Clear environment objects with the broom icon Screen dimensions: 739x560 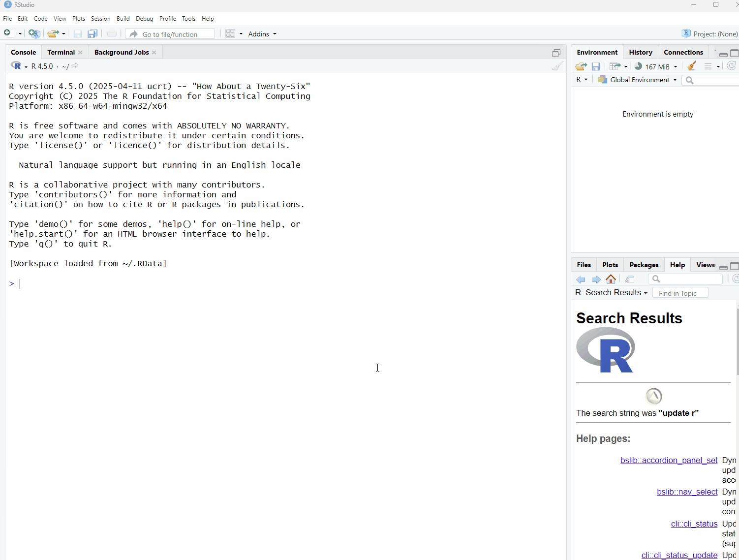click(x=692, y=66)
